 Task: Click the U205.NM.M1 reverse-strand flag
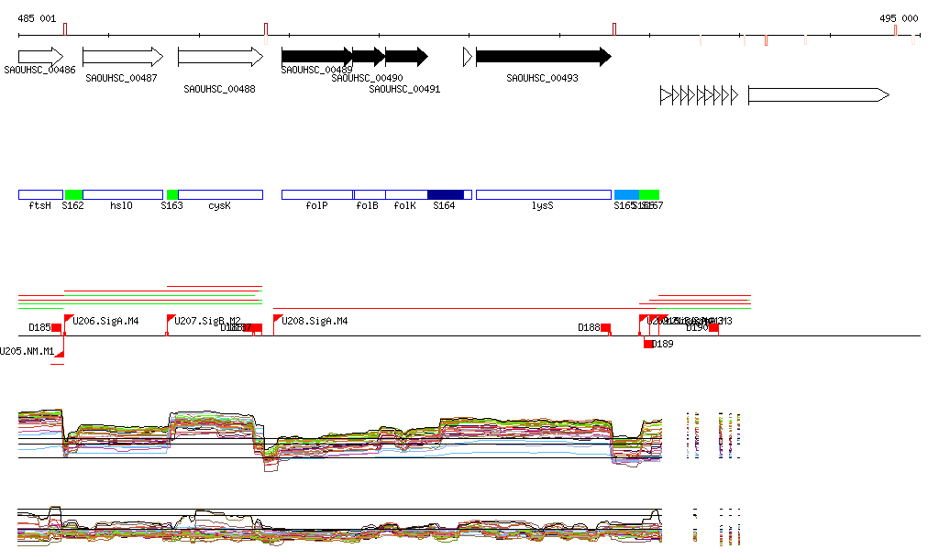click(61, 352)
